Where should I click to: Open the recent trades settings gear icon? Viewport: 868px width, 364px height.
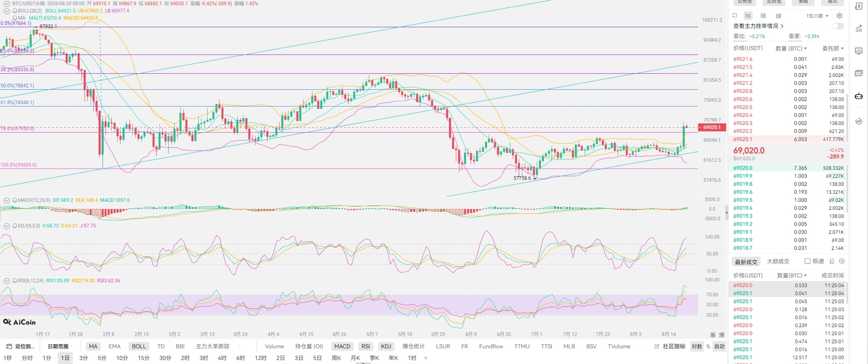click(x=842, y=261)
